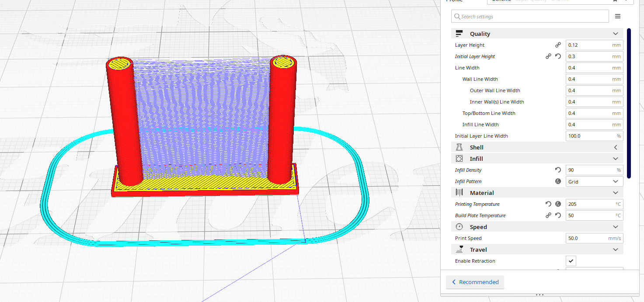Click the Search settings field
Screen dimensions: 644x302
530,17
